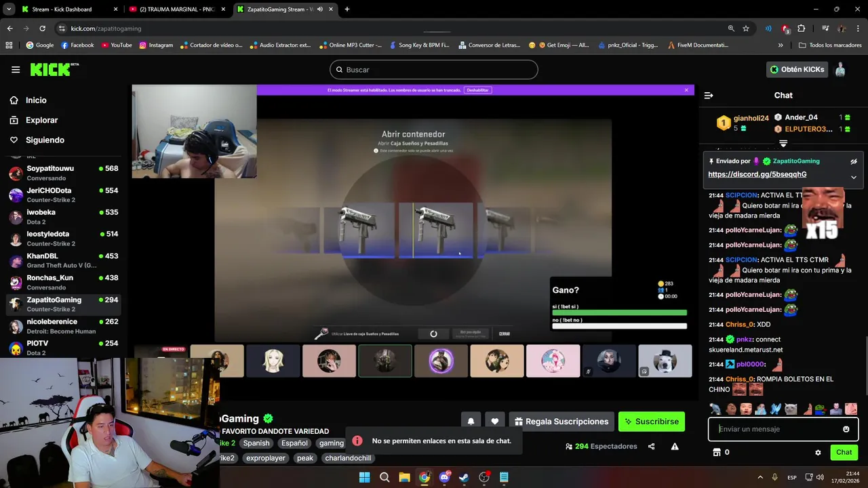Open Todos los marcadores folder
The height and width of the screenshot is (488, 868).
pos(830,45)
